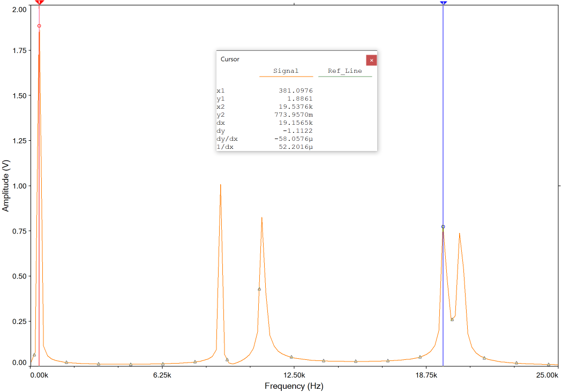
Task: Click the 1.00 V peak tip near 9k
Action: tap(220, 185)
